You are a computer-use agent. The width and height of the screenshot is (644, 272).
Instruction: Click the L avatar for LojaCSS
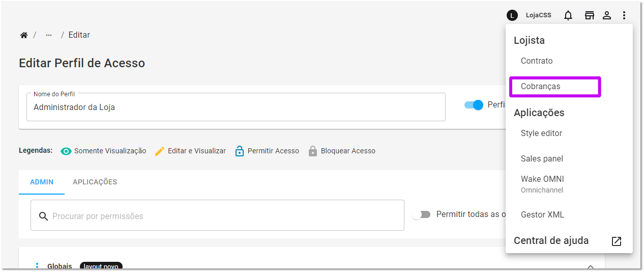(x=512, y=15)
